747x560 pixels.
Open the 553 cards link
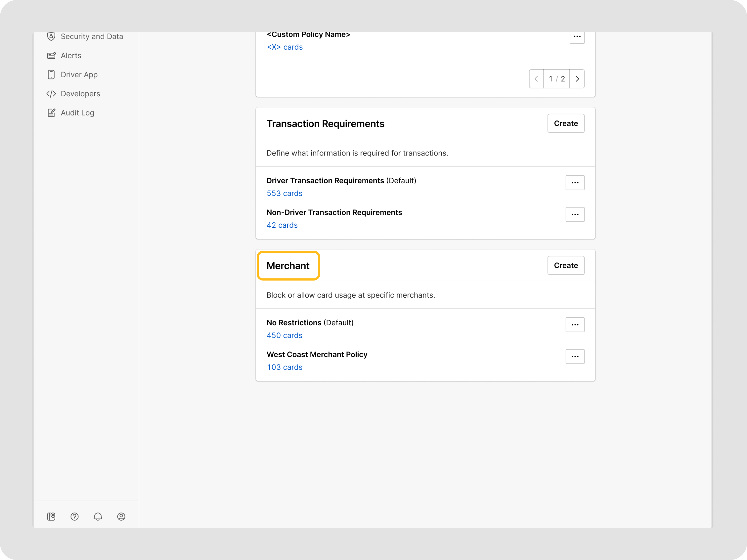[284, 193]
